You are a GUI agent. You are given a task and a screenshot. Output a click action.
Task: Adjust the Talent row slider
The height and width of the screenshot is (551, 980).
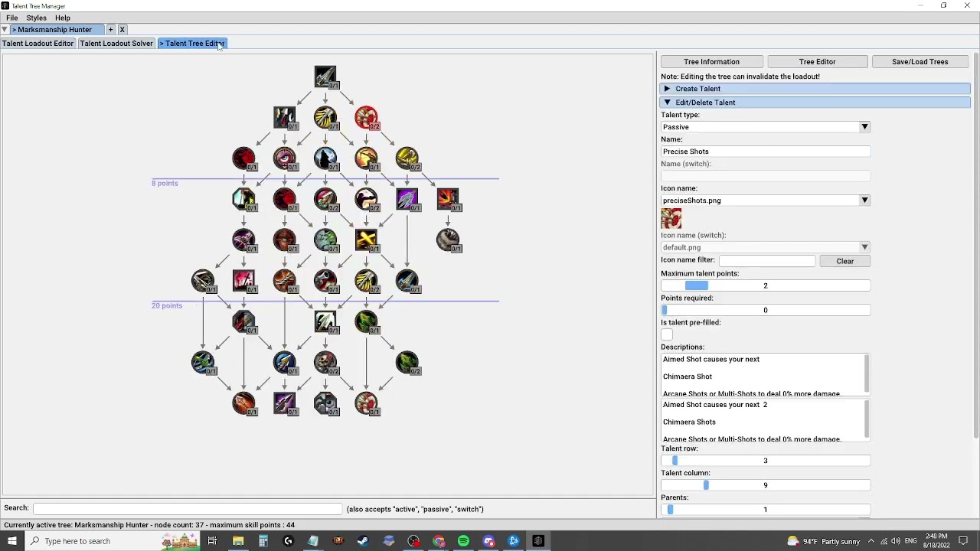(x=766, y=461)
